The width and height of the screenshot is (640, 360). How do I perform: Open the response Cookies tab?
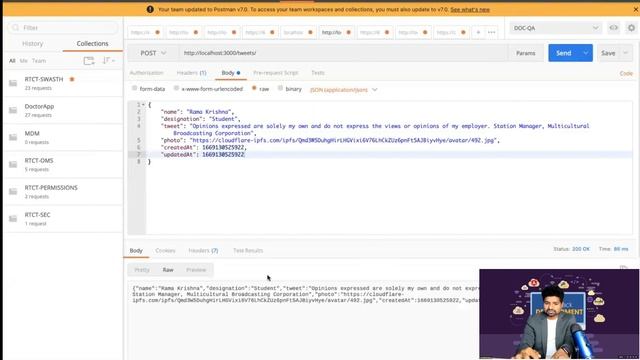point(165,250)
